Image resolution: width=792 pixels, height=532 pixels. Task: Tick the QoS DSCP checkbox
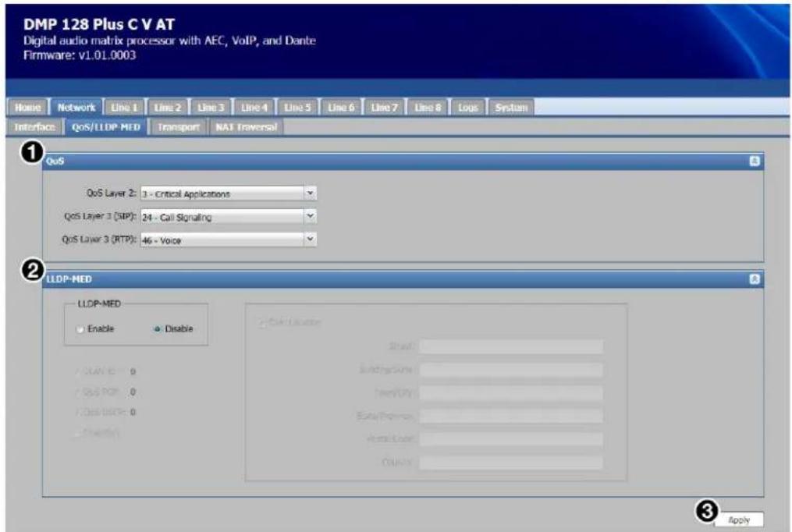coord(78,412)
